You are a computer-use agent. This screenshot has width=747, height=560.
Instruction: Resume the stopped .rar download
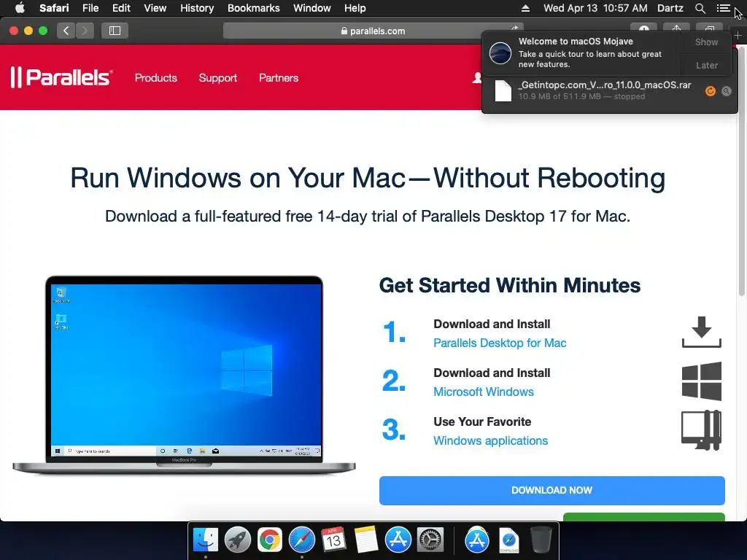710,91
